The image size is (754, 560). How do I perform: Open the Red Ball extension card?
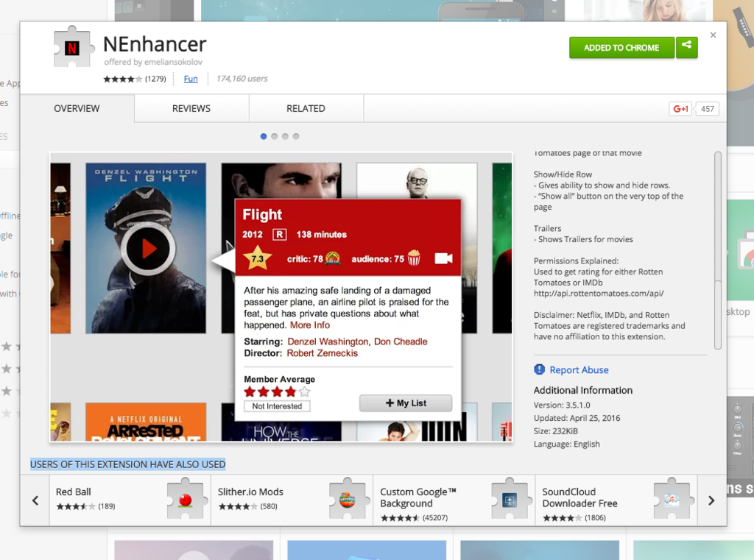click(130, 500)
